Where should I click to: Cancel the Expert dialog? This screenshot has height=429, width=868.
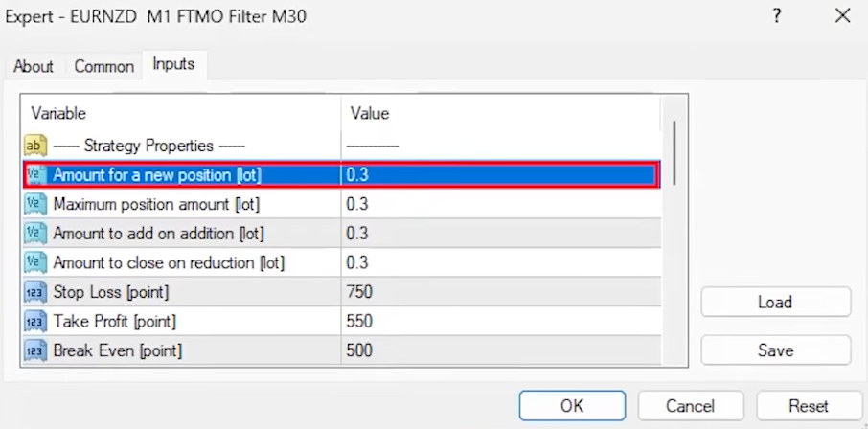pos(691,405)
